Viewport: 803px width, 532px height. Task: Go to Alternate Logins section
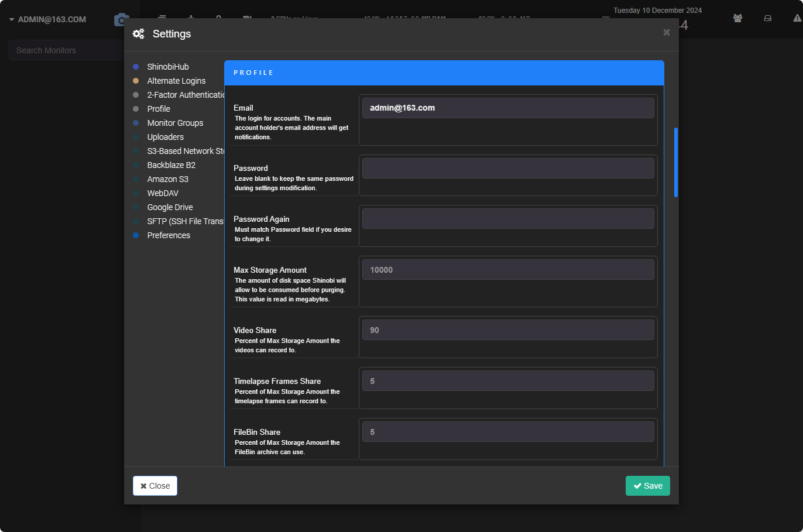176,81
